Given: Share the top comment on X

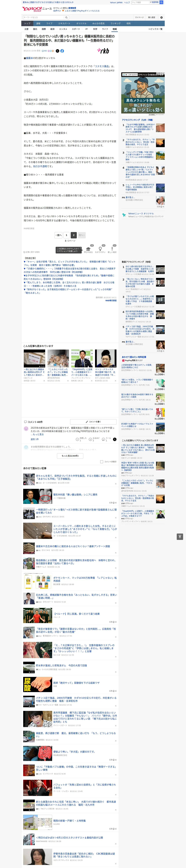Looking at the screenshot, I should 115,439.
